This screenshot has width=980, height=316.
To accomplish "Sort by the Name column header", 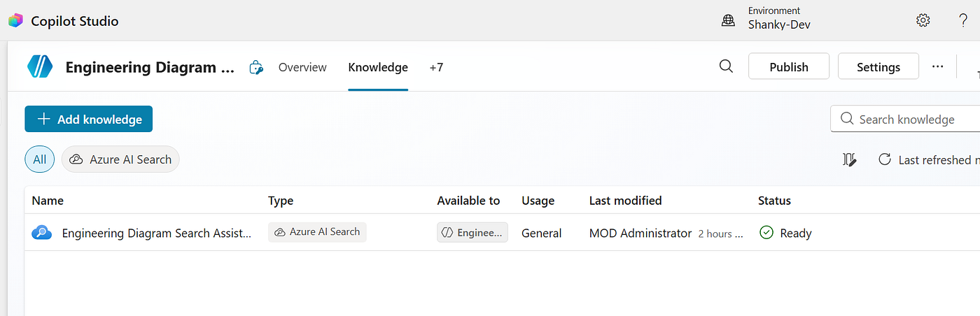I will (48, 201).
